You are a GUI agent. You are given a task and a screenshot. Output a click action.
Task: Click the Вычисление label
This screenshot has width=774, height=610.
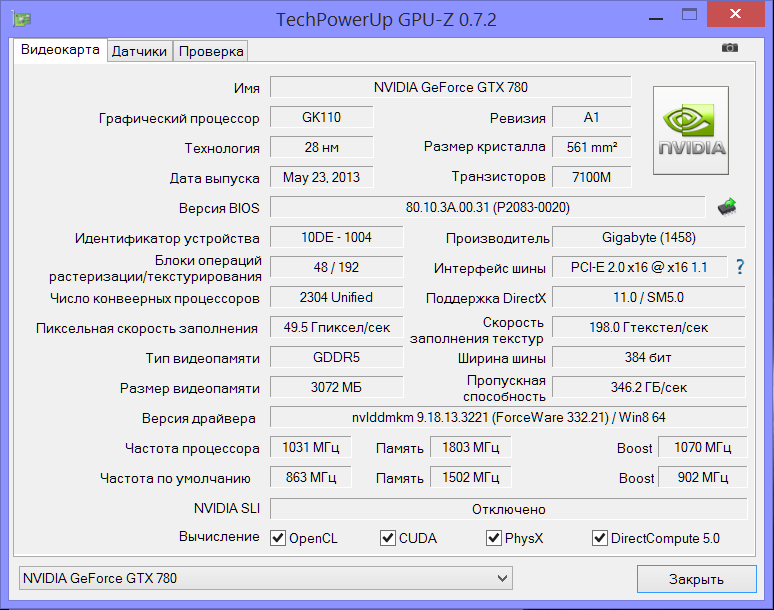pyautogui.click(x=219, y=536)
